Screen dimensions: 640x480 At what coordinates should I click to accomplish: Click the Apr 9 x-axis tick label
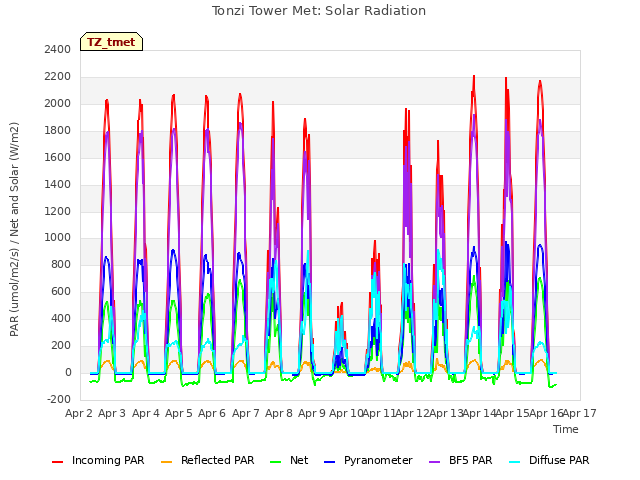pyautogui.click(x=312, y=413)
